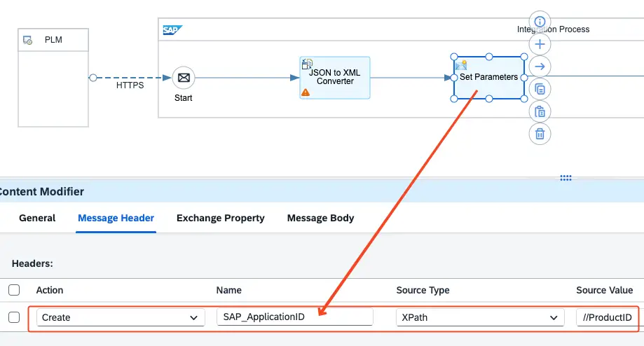This screenshot has width=644, height=346.
Task: Switch to the General tab
Action: coord(37,218)
